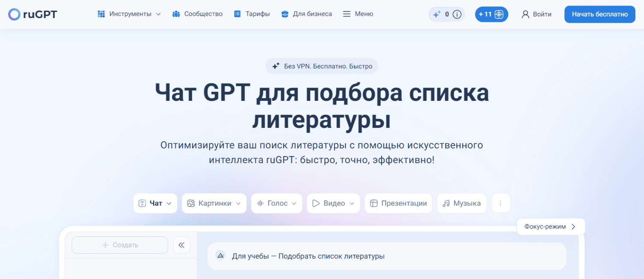Screen dimensions: 644x279
Task: Click the Чат text icon
Action: tap(142, 203)
